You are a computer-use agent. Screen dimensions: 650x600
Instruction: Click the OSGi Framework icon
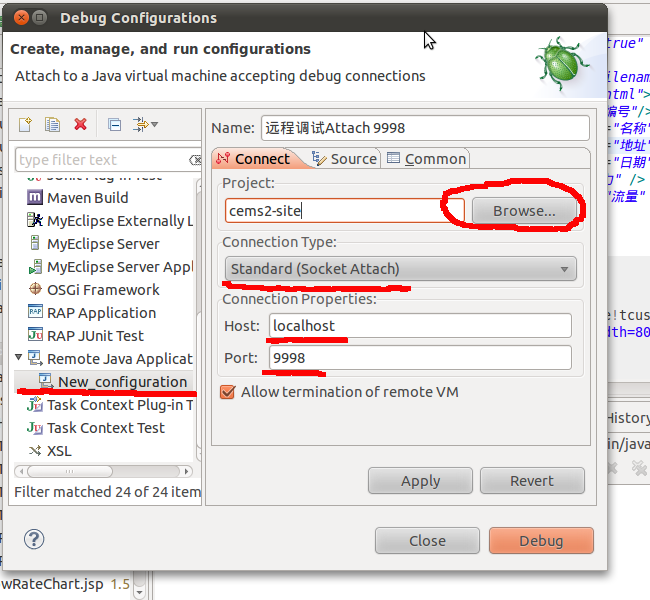(35, 289)
